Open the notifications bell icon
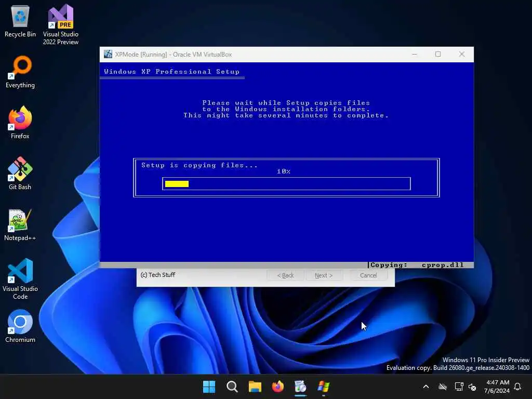532x399 pixels. click(517, 387)
